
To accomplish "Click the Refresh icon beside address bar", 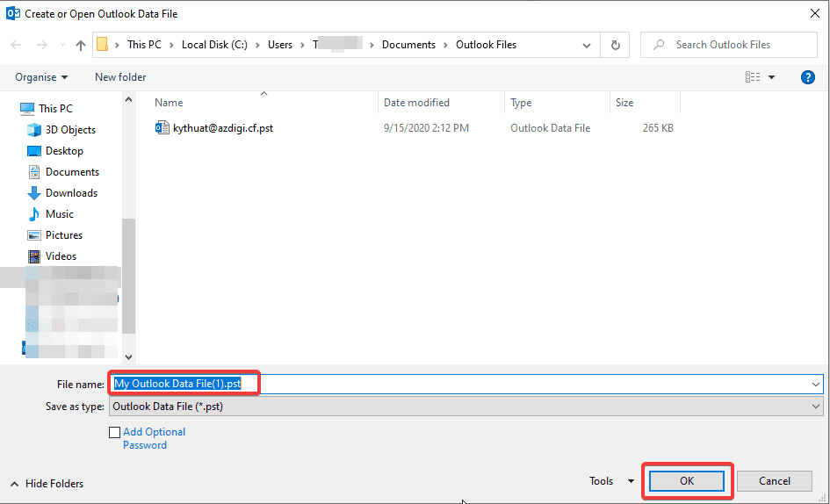I will pyautogui.click(x=615, y=45).
